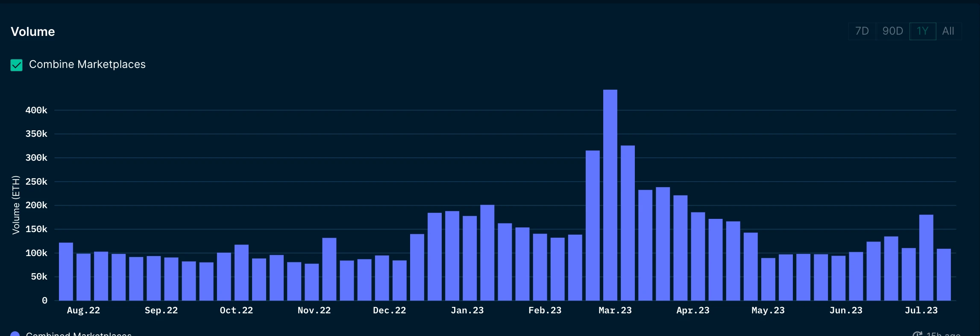Click the "Volume" chart heading
Screen dimensions: 980x336
(33, 32)
